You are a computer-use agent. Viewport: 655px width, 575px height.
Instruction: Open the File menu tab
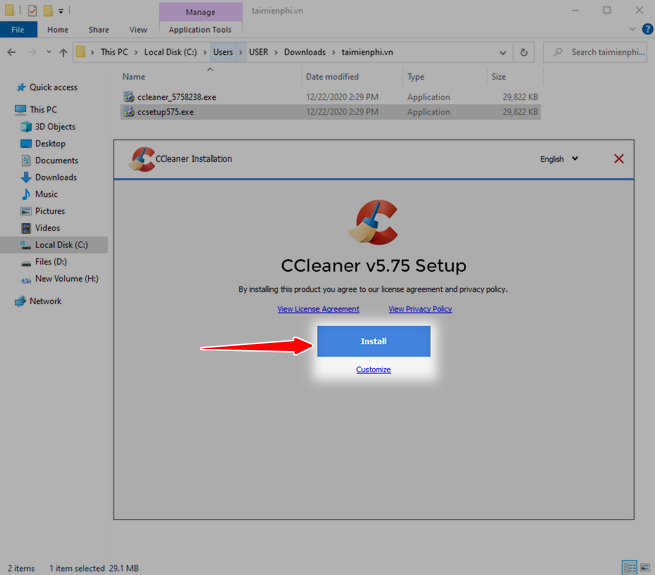pyautogui.click(x=18, y=30)
